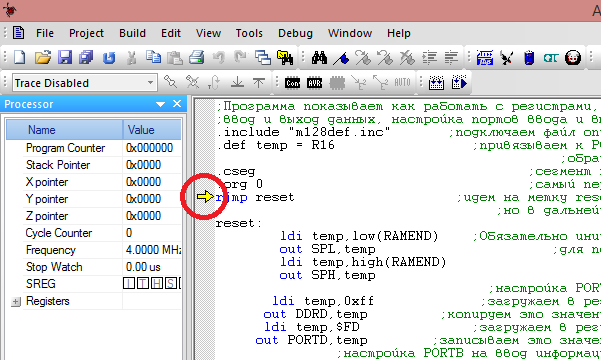Click the document icon in menu bar
This screenshot has width=601, height=360.
(x=18, y=33)
